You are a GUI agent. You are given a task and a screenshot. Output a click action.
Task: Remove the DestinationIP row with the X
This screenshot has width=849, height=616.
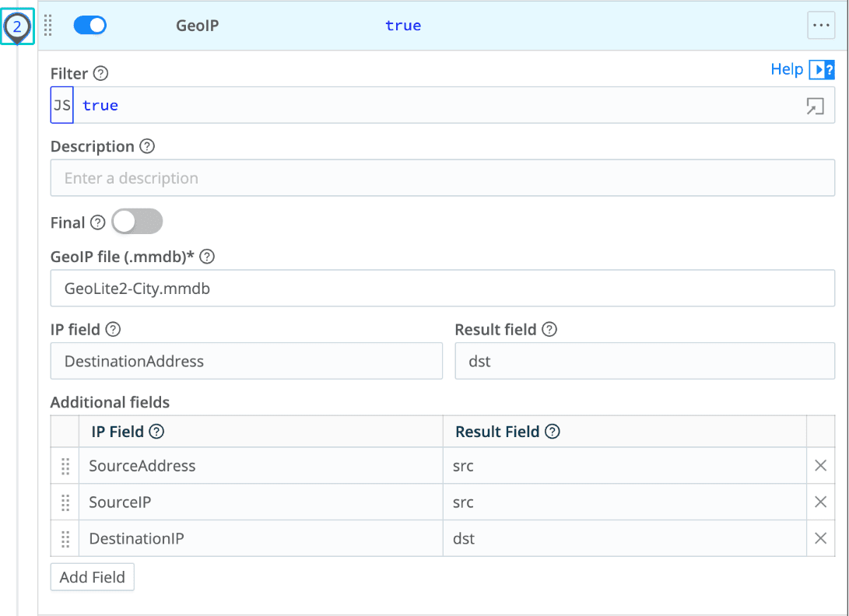coord(820,537)
